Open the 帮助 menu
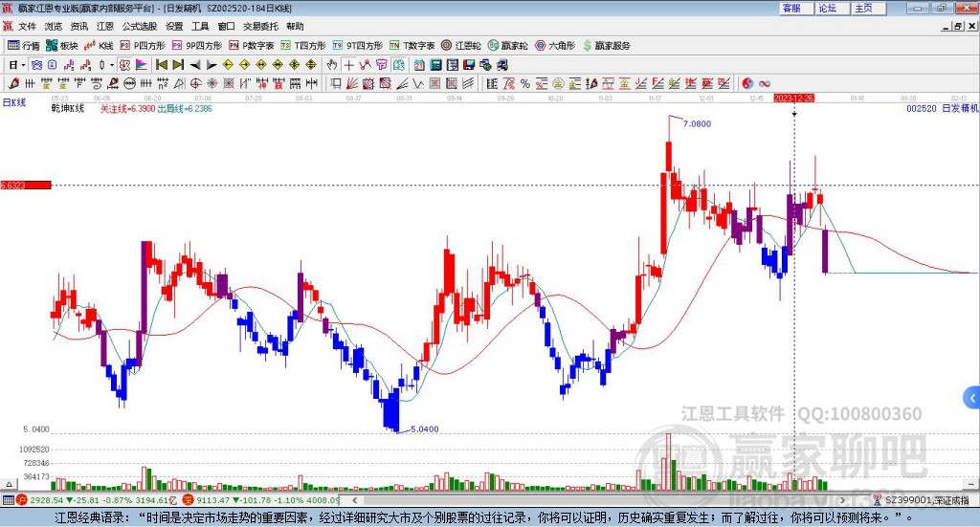The width and height of the screenshot is (980, 527). [295, 26]
